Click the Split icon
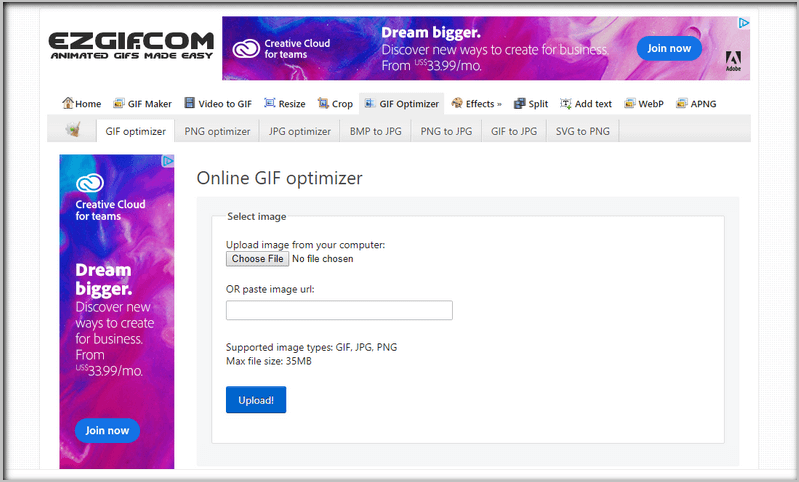 pos(519,103)
